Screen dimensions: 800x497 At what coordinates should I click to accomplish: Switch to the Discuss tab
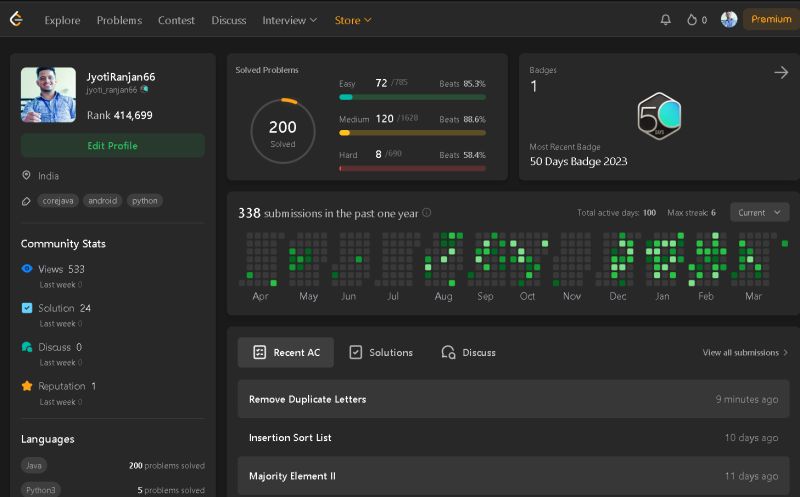click(468, 352)
